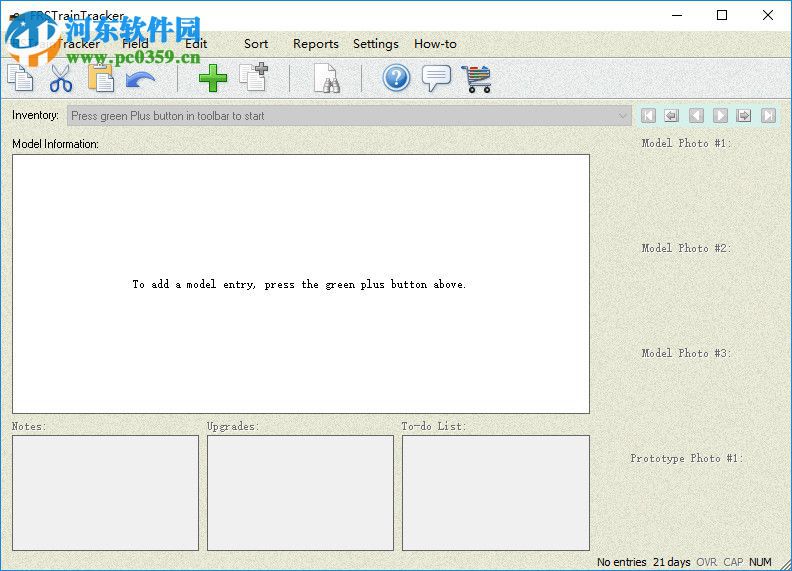Click the Cut scissors icon
The height and width of the screenshot is (571, 792).
[61, 79]
